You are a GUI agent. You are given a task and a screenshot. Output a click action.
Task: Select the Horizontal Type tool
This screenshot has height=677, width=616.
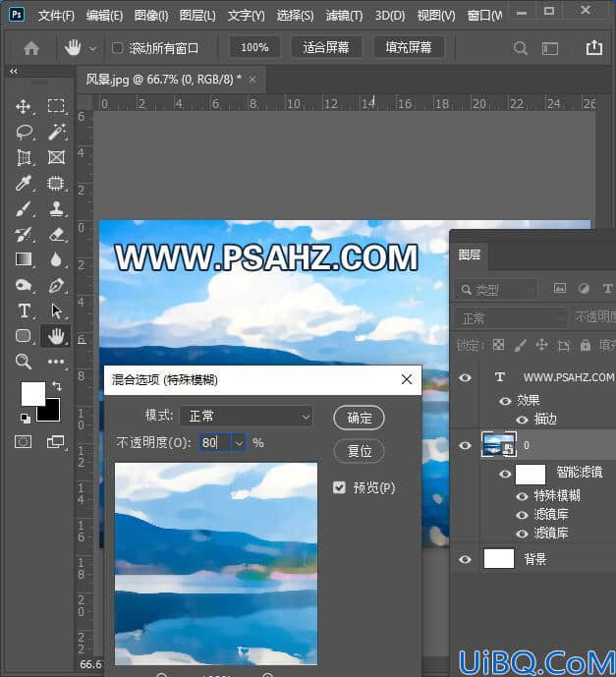(25, 310)
